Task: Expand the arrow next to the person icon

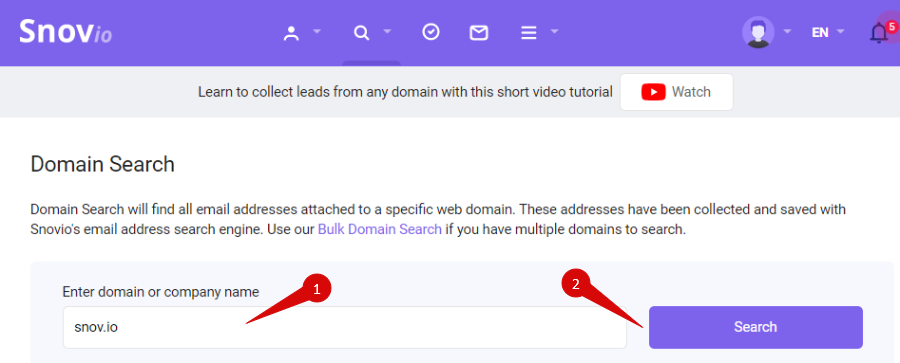Action: (317, 32)
